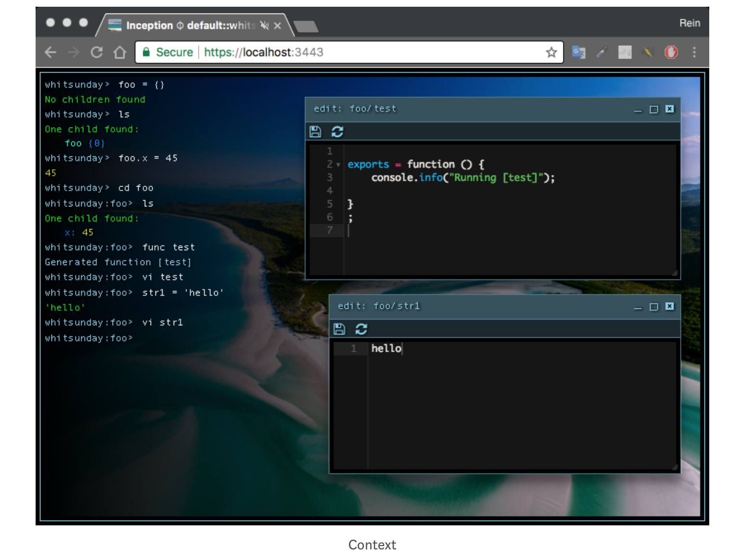Viewport: 741px width, 560px height.
Task: Select the Inception default::whits tab
Action: [x=195, y=25]
